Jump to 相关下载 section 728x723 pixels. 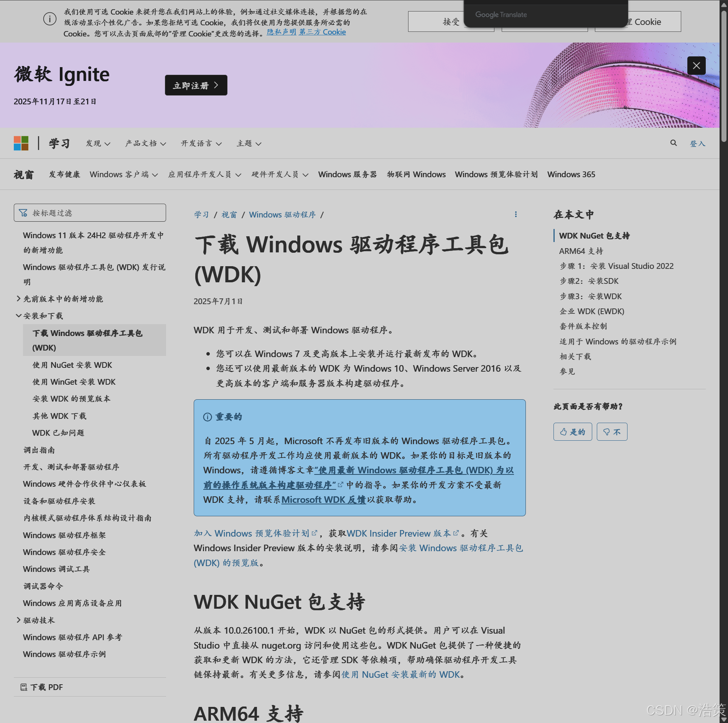point(575,357)
